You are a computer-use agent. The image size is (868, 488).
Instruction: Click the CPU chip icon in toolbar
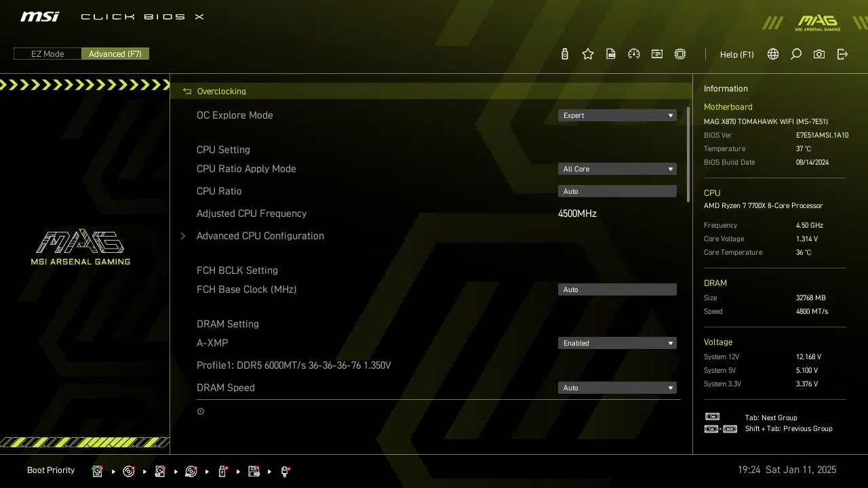click(680, 54)
